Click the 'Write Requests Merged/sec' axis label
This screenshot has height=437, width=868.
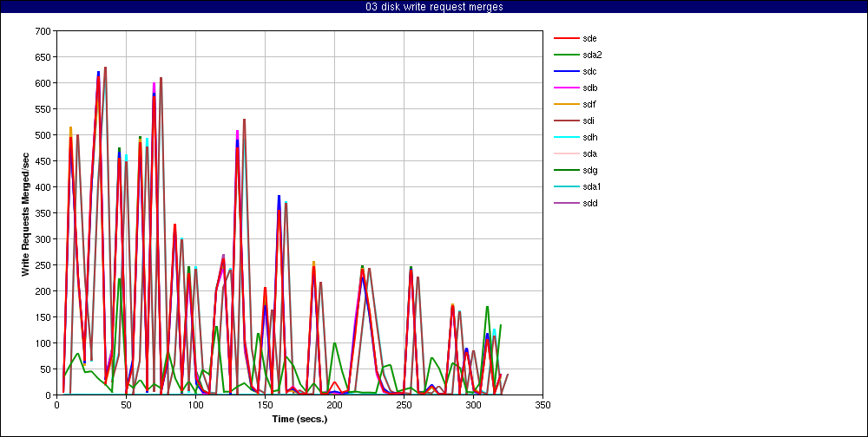pos(25,213)
